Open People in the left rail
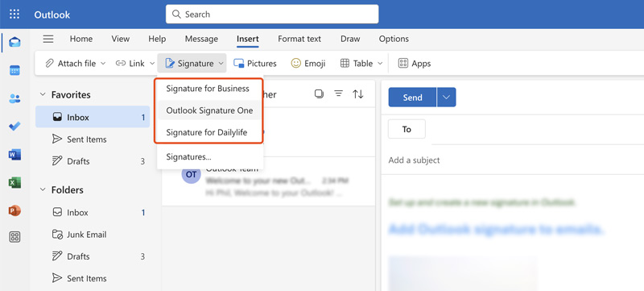The width and height of the screenshot is (644, 291). [x=14, y=98]
